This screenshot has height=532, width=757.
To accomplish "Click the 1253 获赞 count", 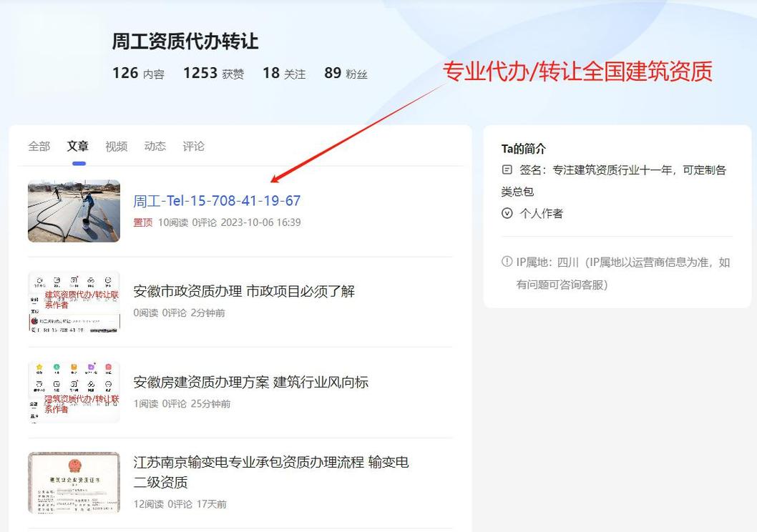I will [213, 74].
